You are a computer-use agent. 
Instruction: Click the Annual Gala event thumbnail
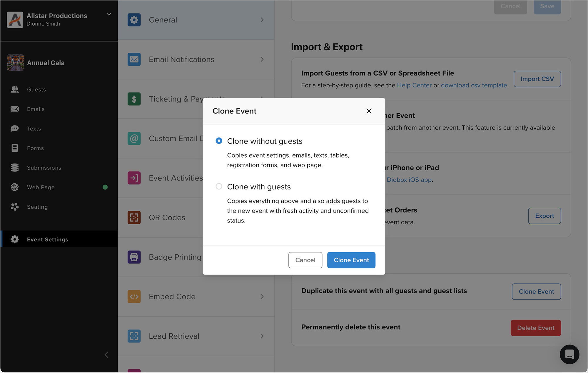(x=15, y=63)
